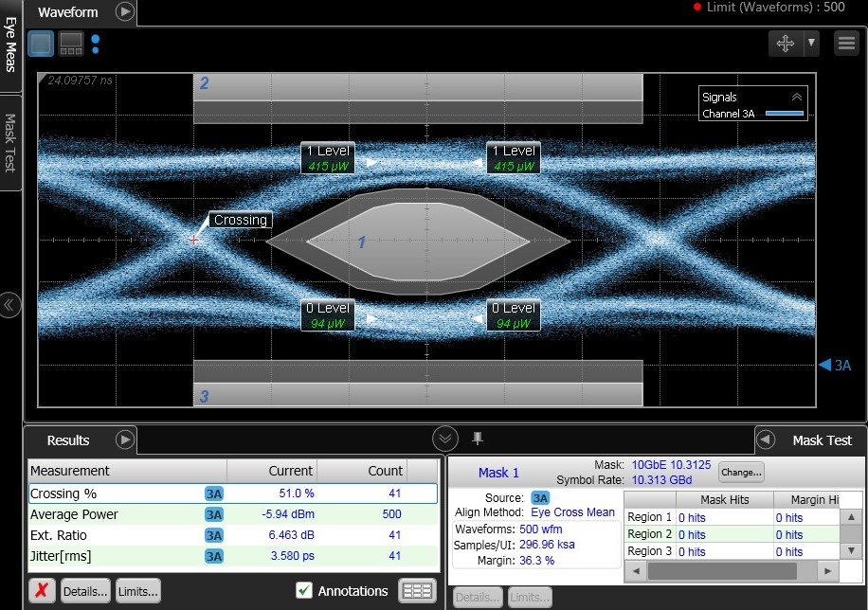Click the play arrow next to Waveform tab
Screen dimensions: 868x610
click(125, 12)
